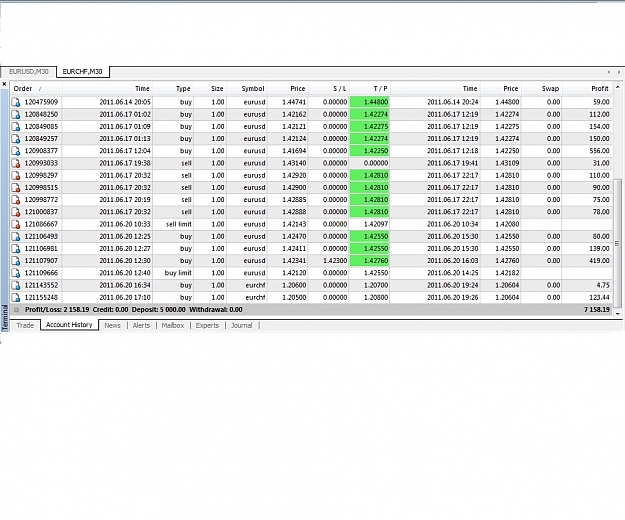The height and width of the screenshot is (520, 625).
Task: Open the News tab
Action: (112, 326)
